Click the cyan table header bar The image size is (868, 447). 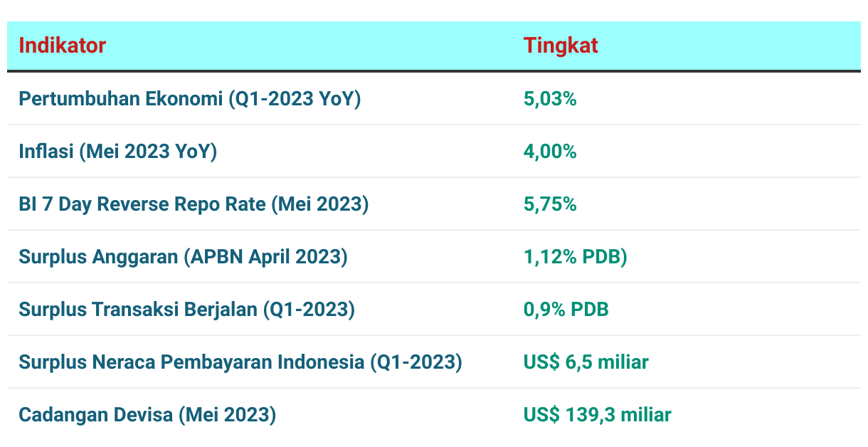pos(434,46)
